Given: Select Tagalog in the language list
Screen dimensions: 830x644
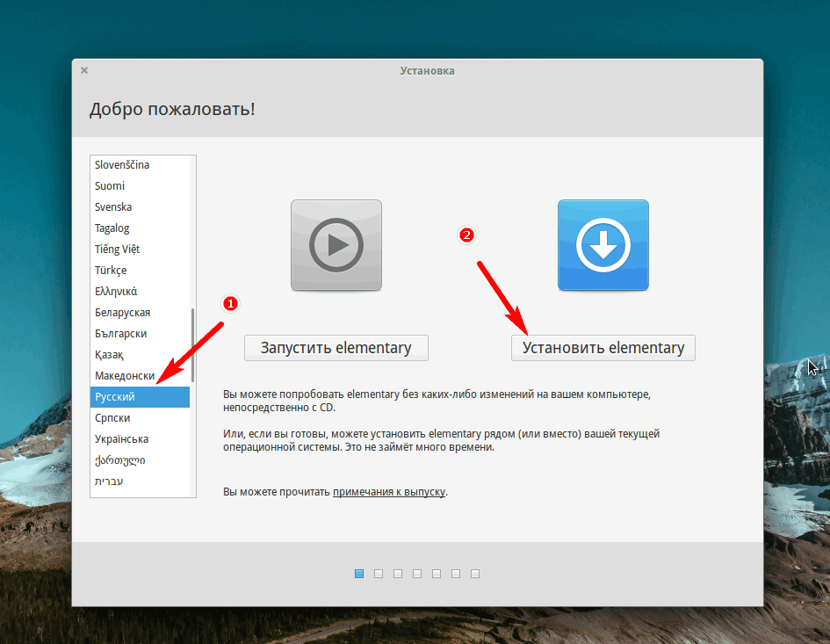Looking at the screenshot, I should click(140, 228).
